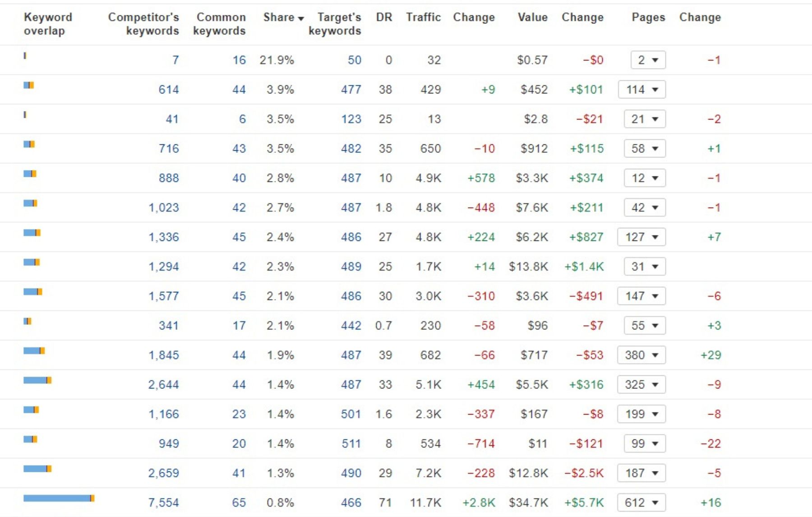
Task: Click Competitor's keywords column header
Action: (143, 24)
